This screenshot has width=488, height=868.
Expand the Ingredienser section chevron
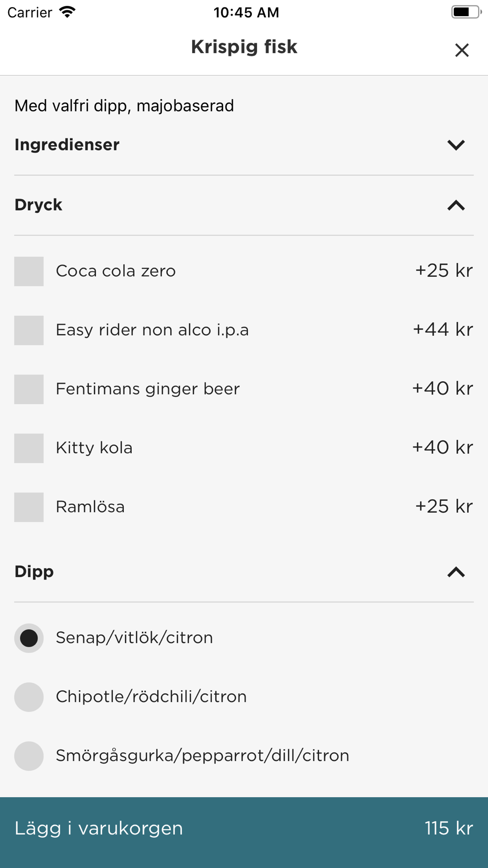point(456,145)
